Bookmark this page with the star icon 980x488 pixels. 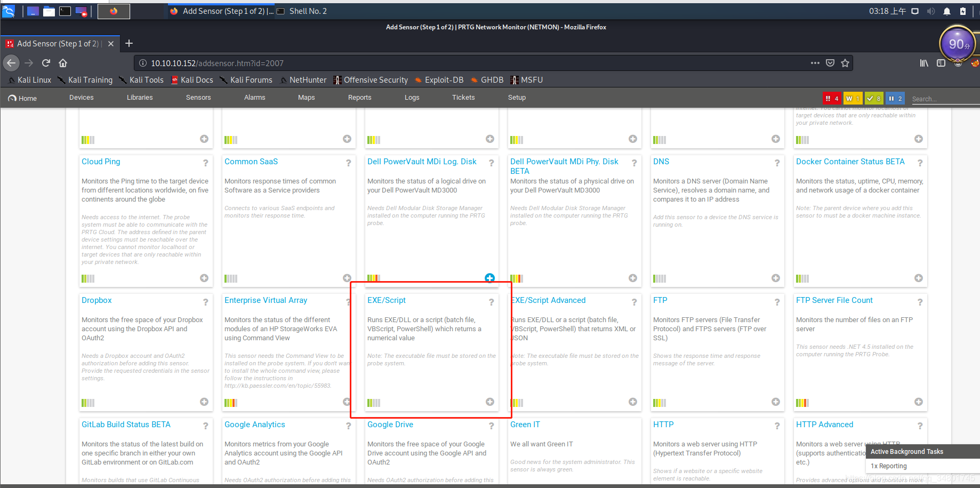pyautogui.click(x=845, y=63)
